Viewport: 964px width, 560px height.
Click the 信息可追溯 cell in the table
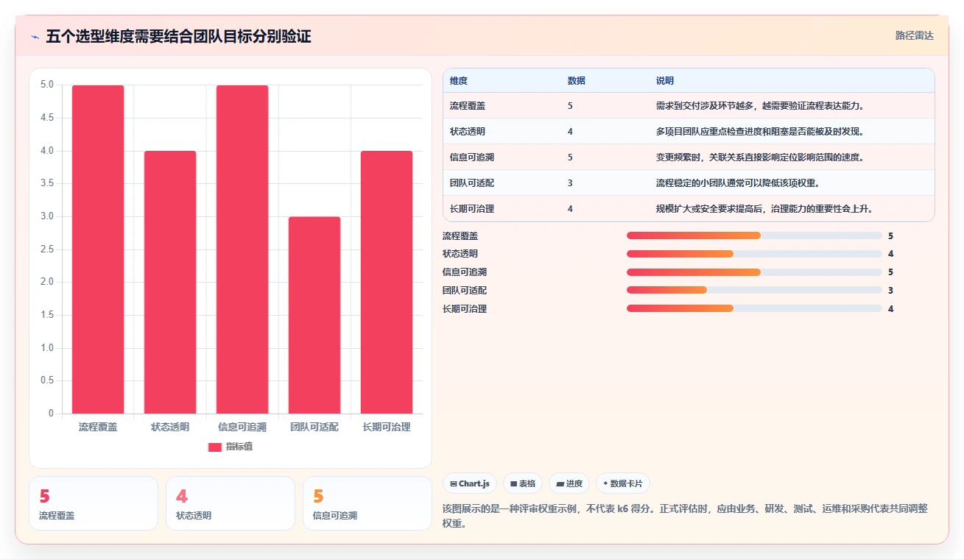coord(472,157)
